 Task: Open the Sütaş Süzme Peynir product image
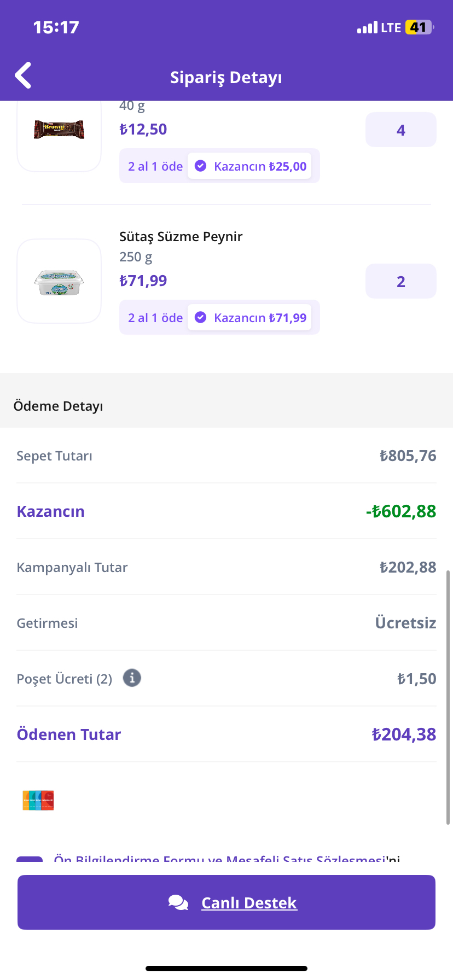[59, 281]
